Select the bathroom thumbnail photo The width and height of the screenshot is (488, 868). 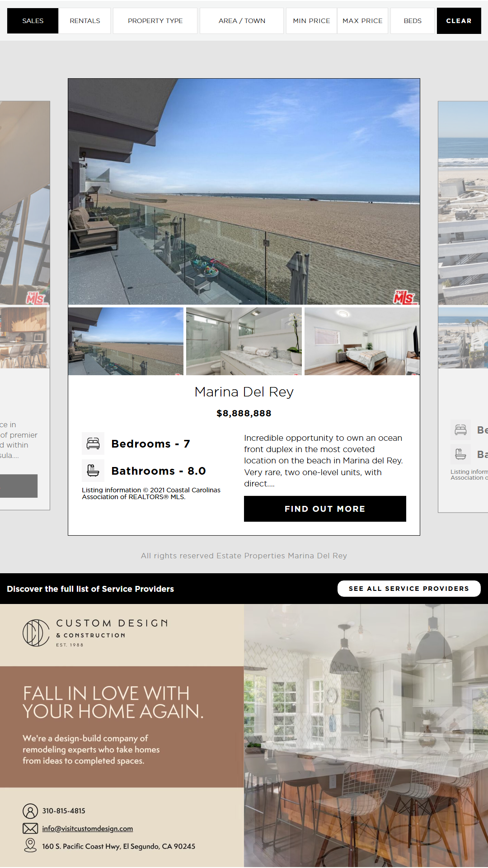coord(244,341)
